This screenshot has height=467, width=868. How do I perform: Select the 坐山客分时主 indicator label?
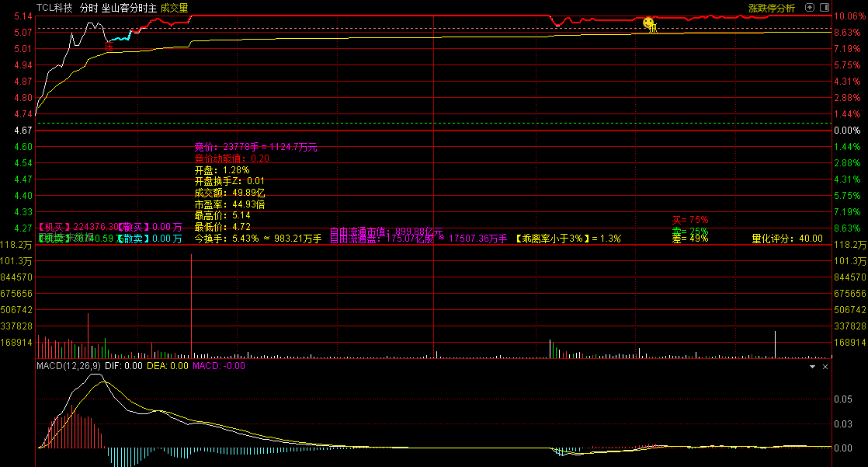129,8
